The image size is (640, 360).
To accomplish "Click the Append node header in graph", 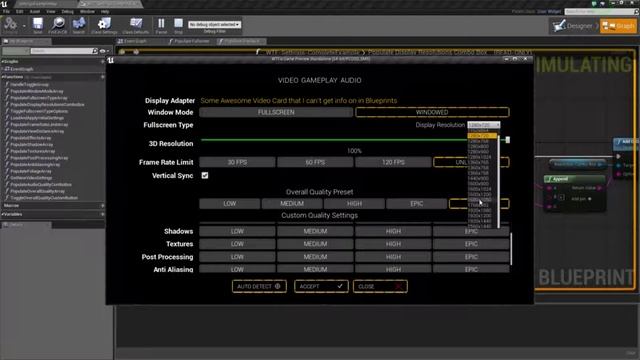I will pos(574,179).
